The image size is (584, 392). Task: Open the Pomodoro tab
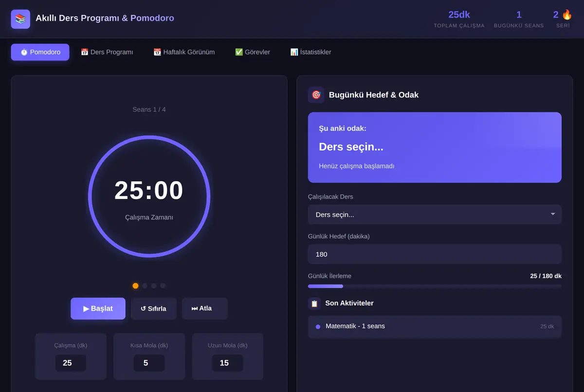tap(40, 52)
